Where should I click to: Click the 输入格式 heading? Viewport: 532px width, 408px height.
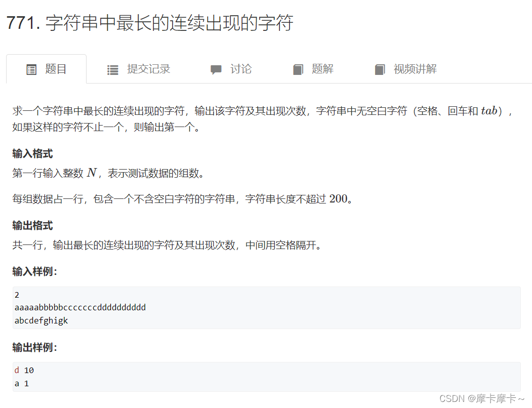point(32,154)
